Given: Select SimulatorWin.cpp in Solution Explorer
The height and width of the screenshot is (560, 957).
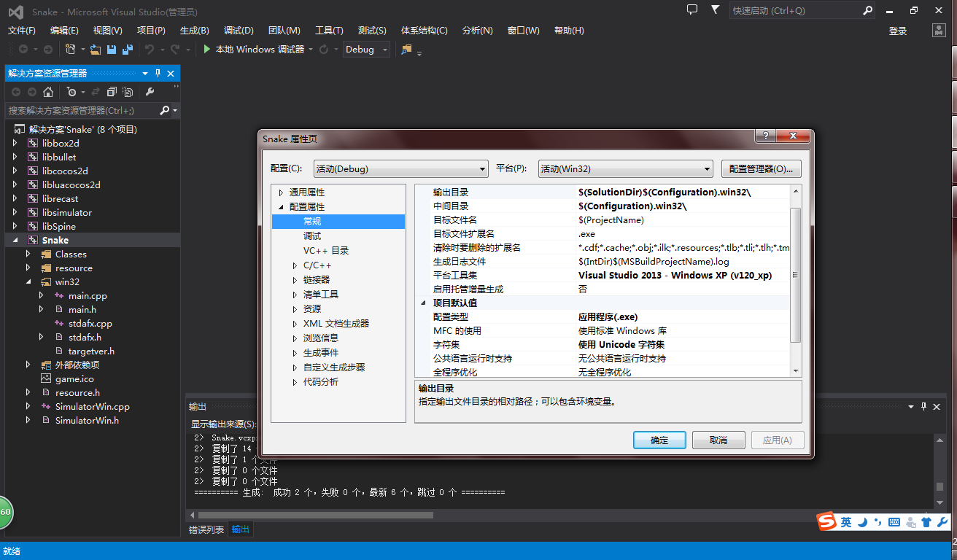Looking at the screenshot, I should [x=92, y=406].
